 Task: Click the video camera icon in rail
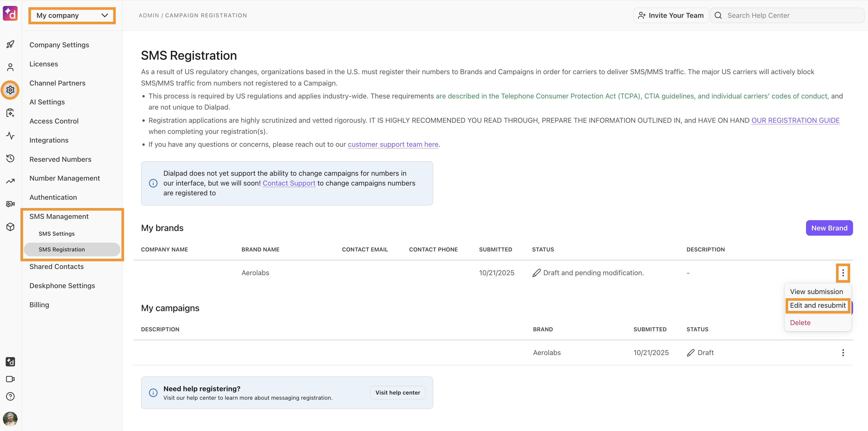pos(10,379)
